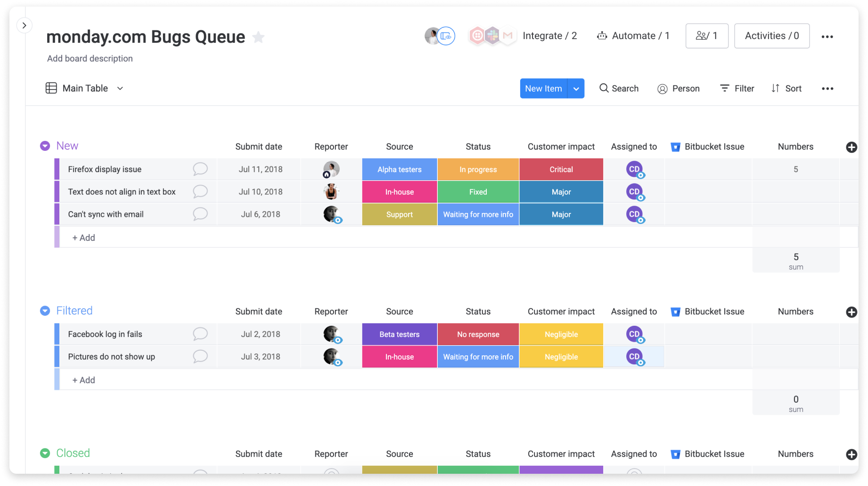868x486 pixels.
Task: Favorite the board with the star icon
Action: coord(258,37)
